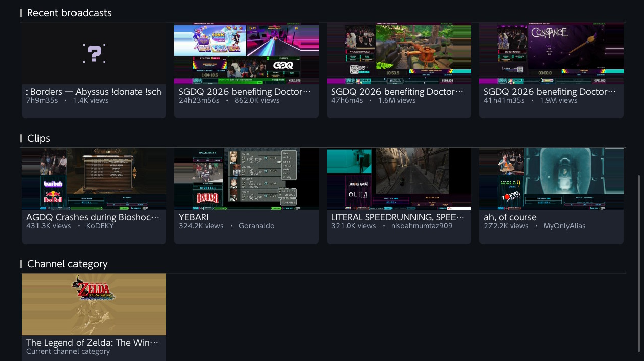Image resolution: width=644 pixels, height=361 pixels.
Task: Open the placeholder question-mark broadcast thumbnail
Action: point(94,53)
